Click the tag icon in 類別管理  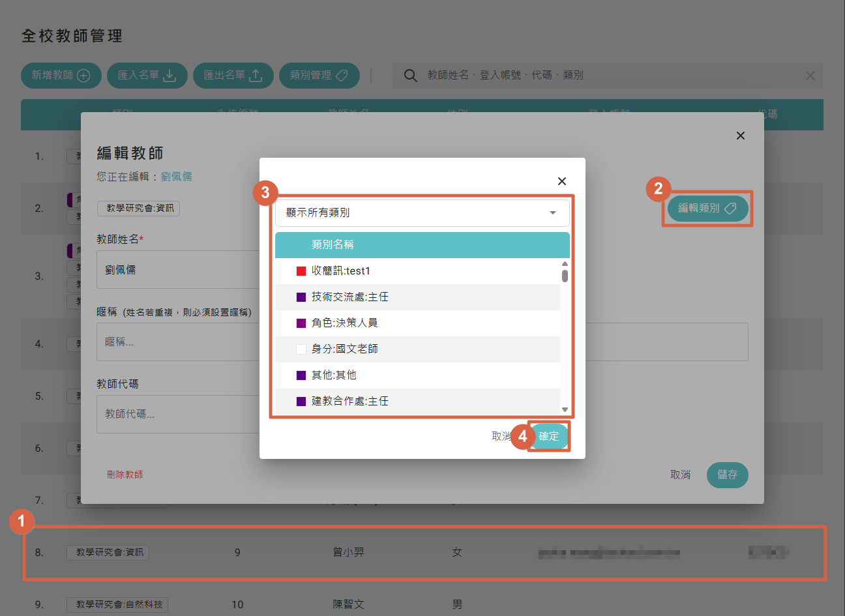click(x=342, y=76)
